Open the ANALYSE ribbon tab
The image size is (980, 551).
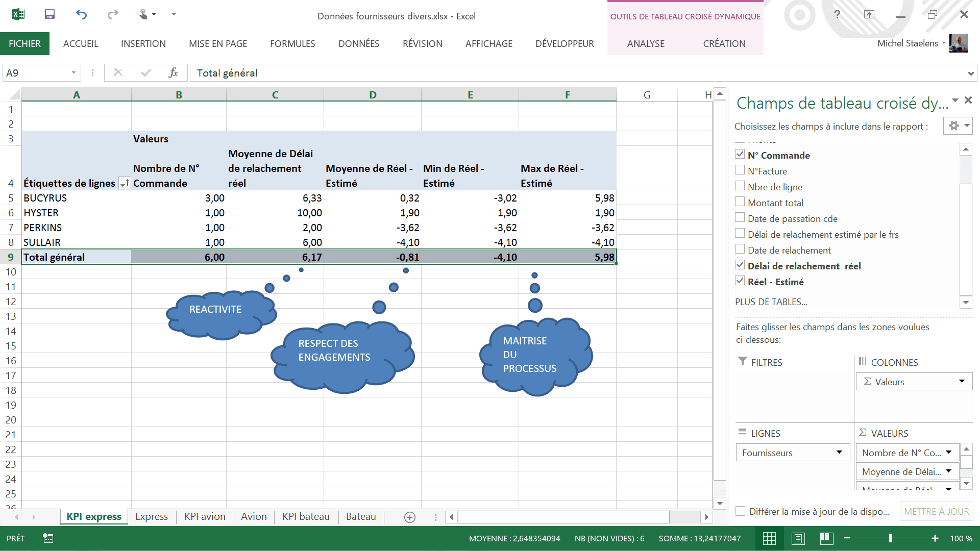point(646,44)
